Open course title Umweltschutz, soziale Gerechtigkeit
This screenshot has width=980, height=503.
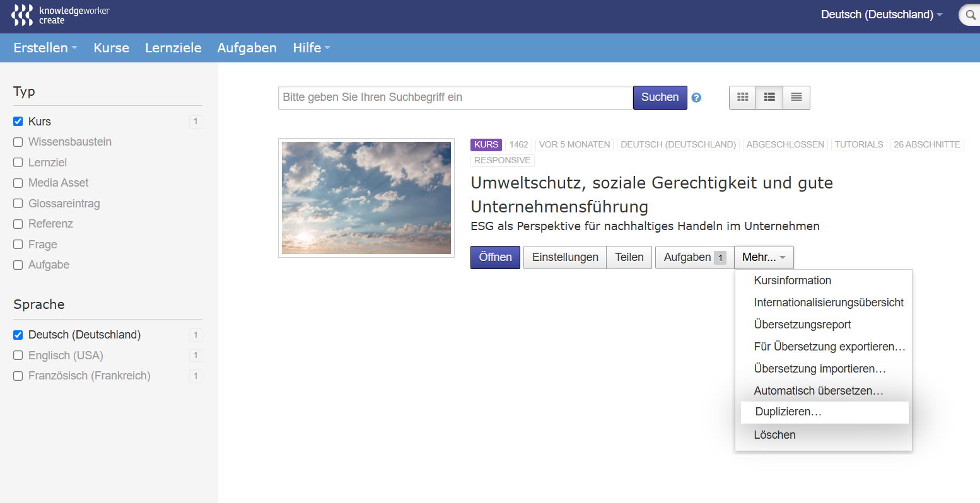pos(652,195)
